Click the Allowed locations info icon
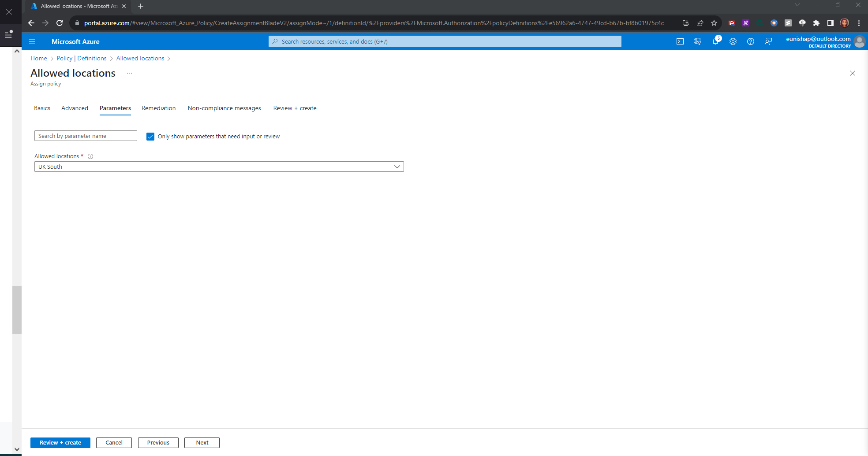Viewport: 868px width, 456px height. click(x=90, y=156)
